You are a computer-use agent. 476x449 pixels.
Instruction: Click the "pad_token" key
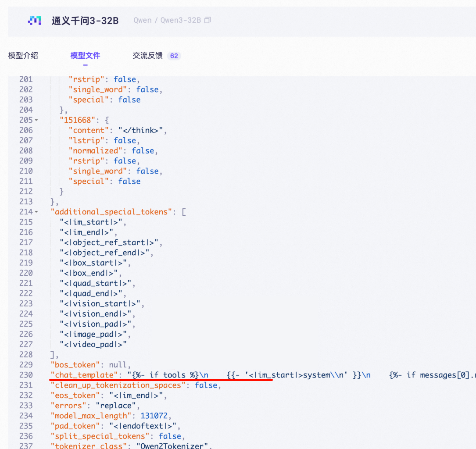[x=75, y=426]
